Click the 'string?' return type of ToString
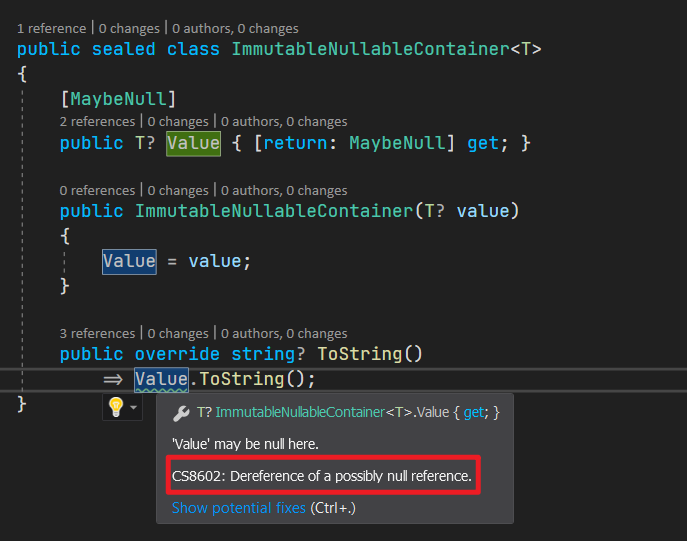This screenshot has height=541, width=687. pyautogui.click(x=268, y=354)
